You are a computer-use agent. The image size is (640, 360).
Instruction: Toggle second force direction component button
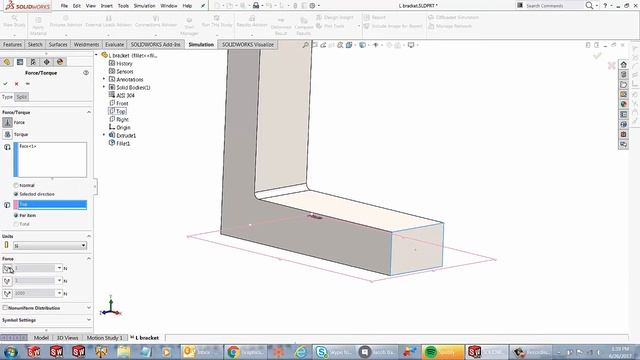point(7,281)
